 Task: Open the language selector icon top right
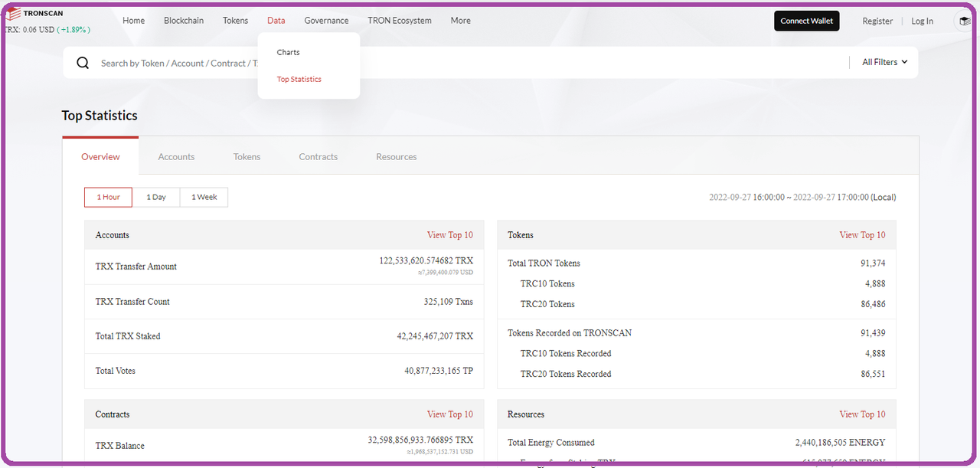964,21
